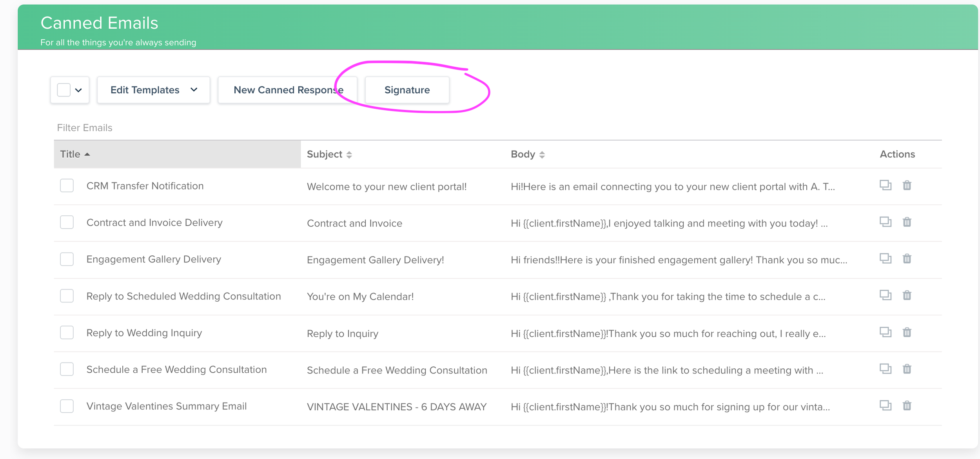Delete Reply to Scheduled Wedding Consultation email

(x=907, y=295)
